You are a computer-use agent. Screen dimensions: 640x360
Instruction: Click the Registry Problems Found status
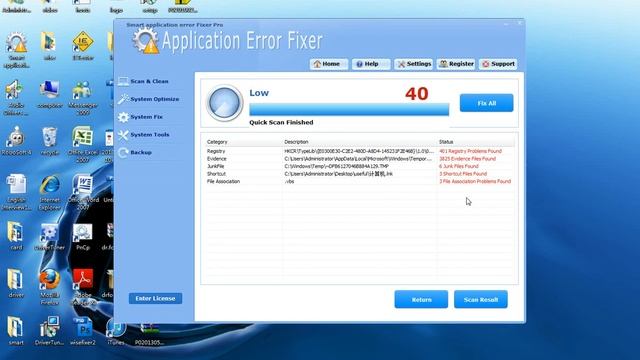pos(471,151)
